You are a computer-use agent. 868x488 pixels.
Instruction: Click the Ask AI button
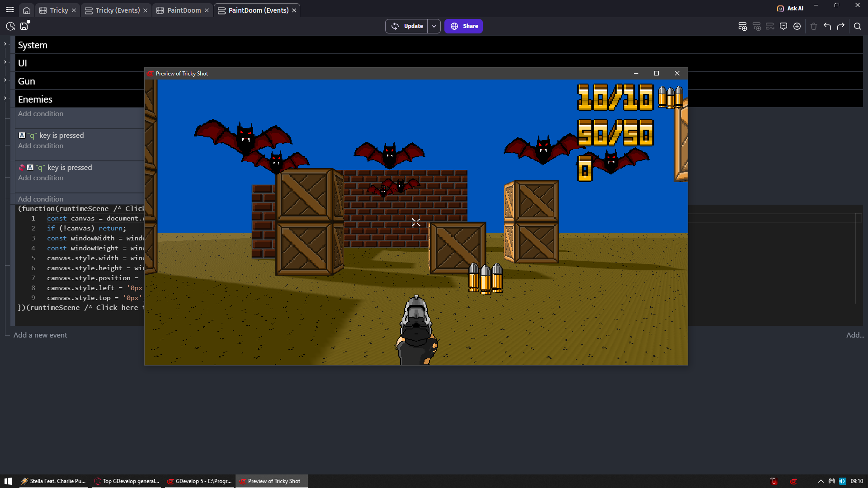point(790,8)
